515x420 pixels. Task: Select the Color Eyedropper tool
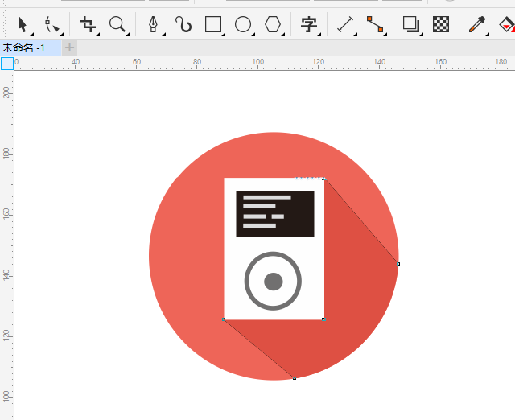pos(477,25)
